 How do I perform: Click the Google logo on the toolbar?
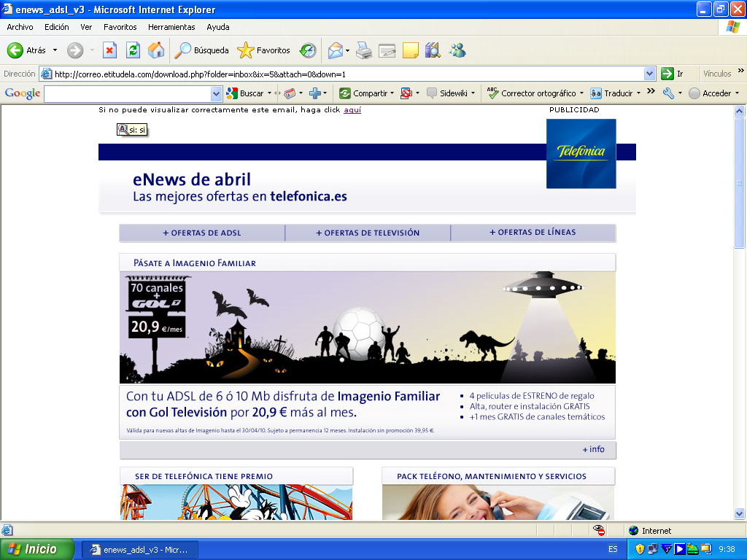23,93
